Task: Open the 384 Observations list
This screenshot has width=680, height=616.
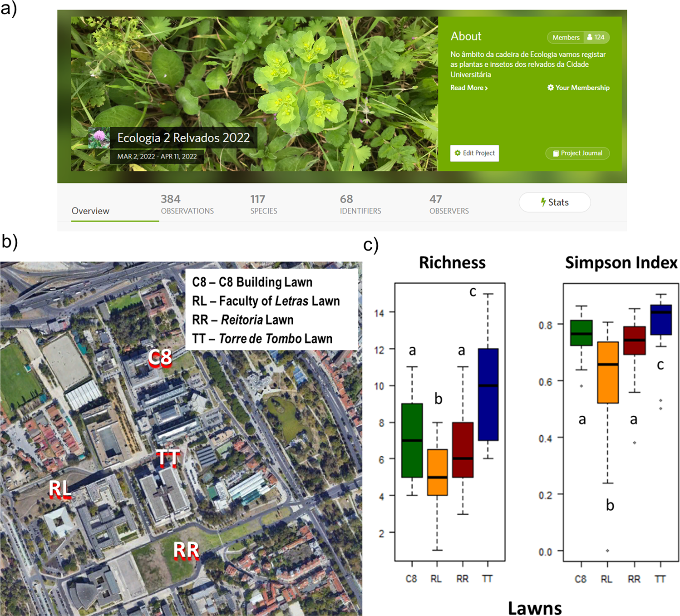Action: point(187,204)
